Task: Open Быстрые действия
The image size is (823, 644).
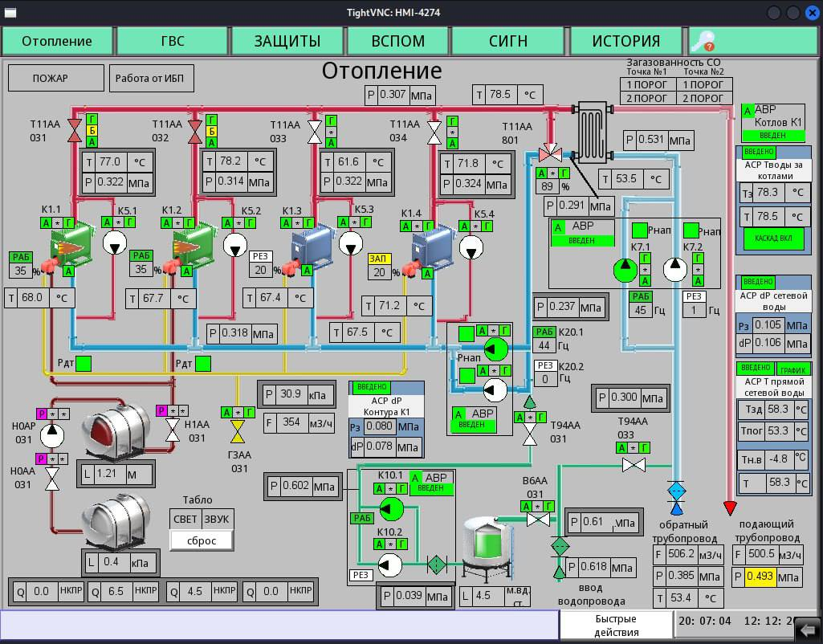Action: point(616,625)
